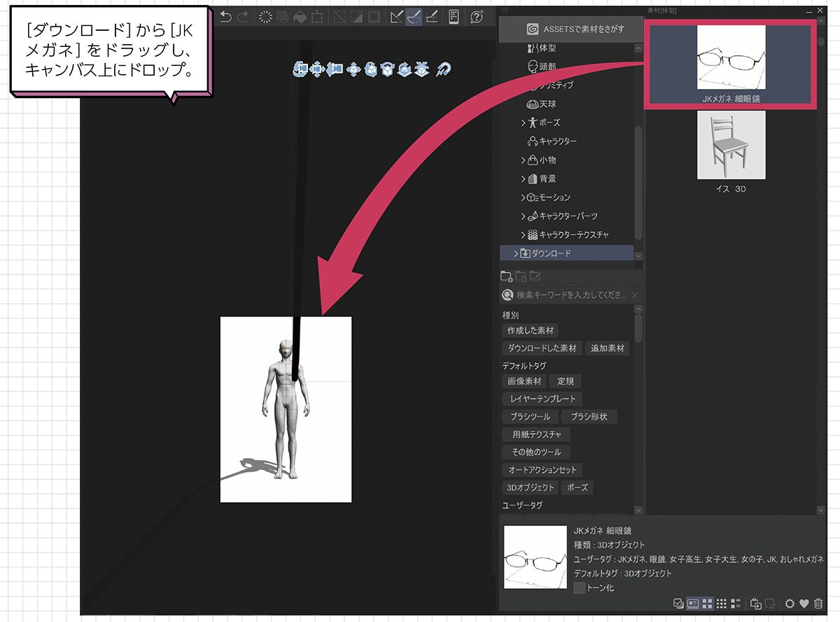The width and height of the screenshot is (840, 622).
Task: Filter by 3Dオブジェクト tag
Action: [x=530, y=488]
